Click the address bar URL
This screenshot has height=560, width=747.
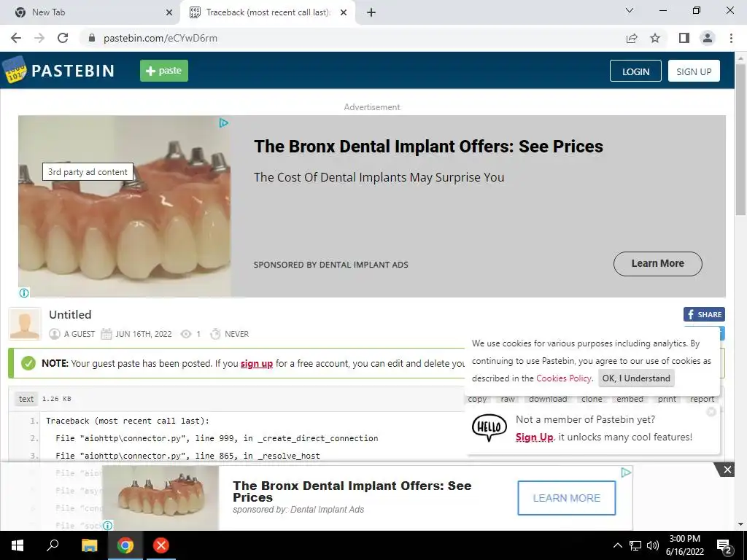click(x=160, y=38)
